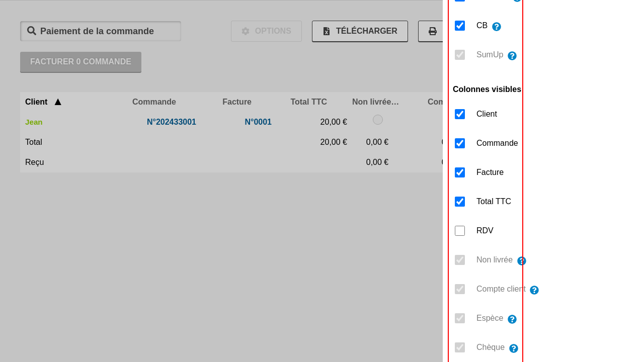Open invoice N°0001 link
Image resolution: width=644 pixels, height=362 pixels.
[258, 122]
